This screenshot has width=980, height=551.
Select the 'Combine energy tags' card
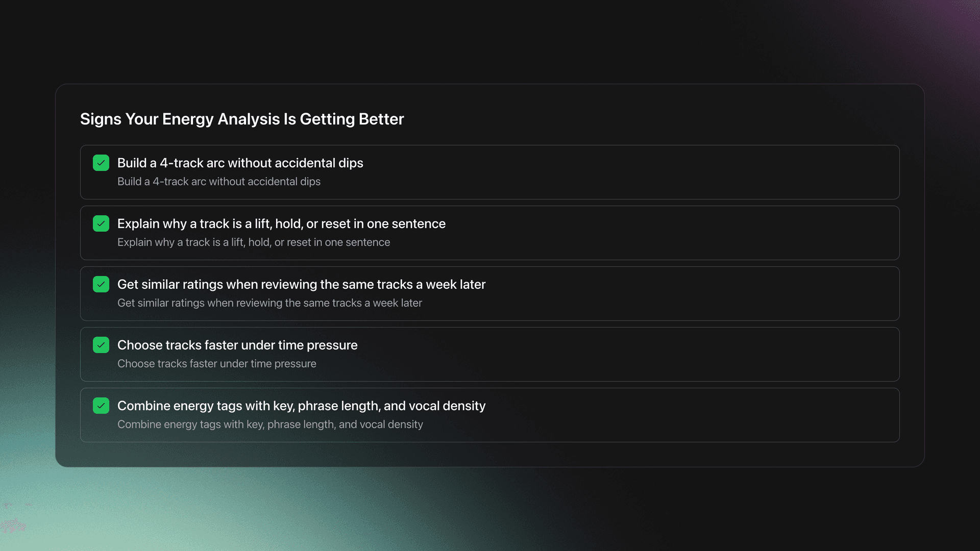pyautogui.click(x=490, y=415)
